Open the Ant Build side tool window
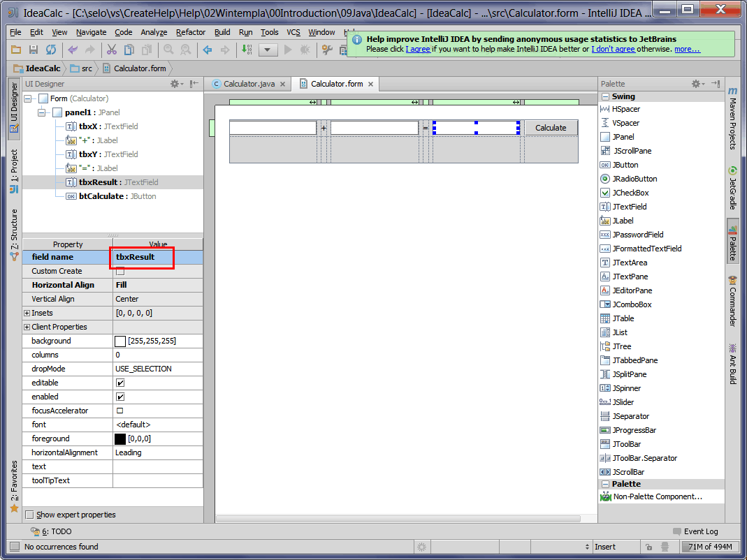 tap(733, 363)
